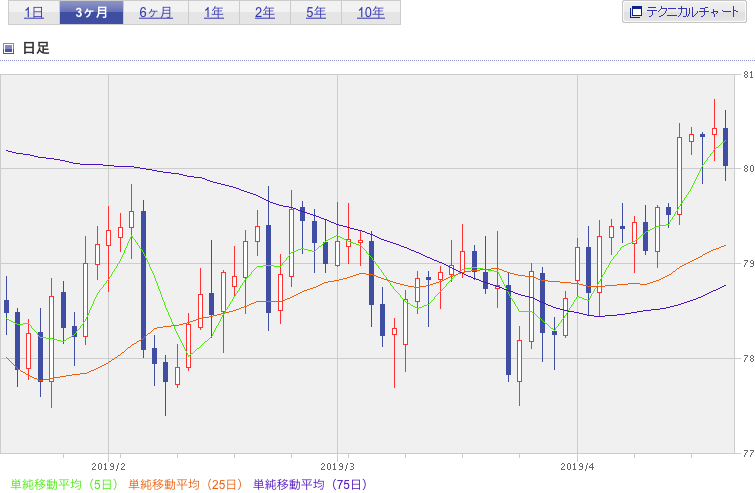Click the 日足 heading text
The image size is (755, 493).
(x=36, y=48)
